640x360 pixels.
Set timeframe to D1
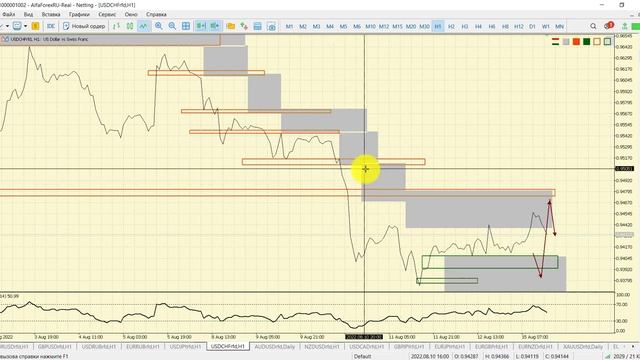tap(532, 26)
